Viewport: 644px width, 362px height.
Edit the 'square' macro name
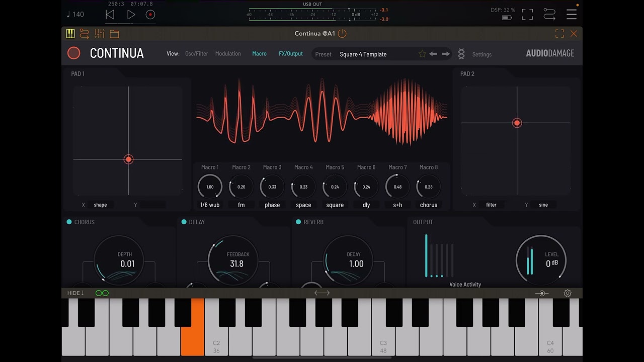(335, 205)
